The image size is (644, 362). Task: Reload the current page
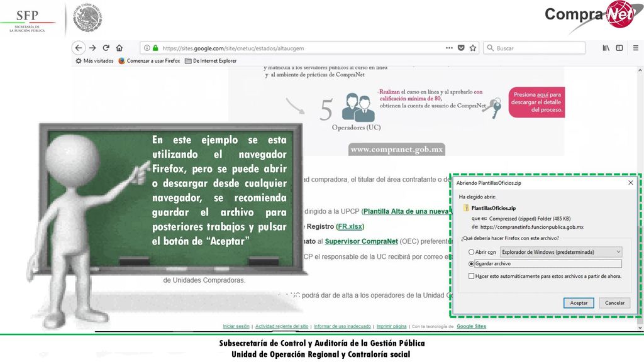[106, 48]
